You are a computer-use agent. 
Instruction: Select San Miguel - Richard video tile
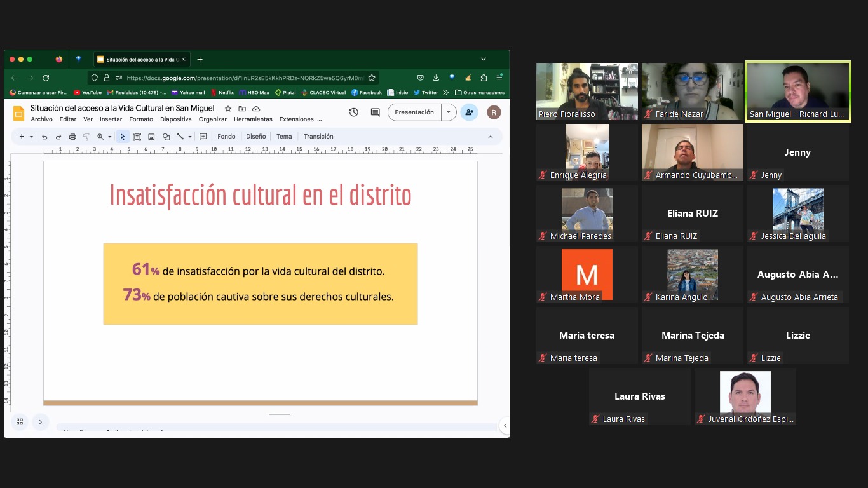pyautogui.click(x=797, y=91)
